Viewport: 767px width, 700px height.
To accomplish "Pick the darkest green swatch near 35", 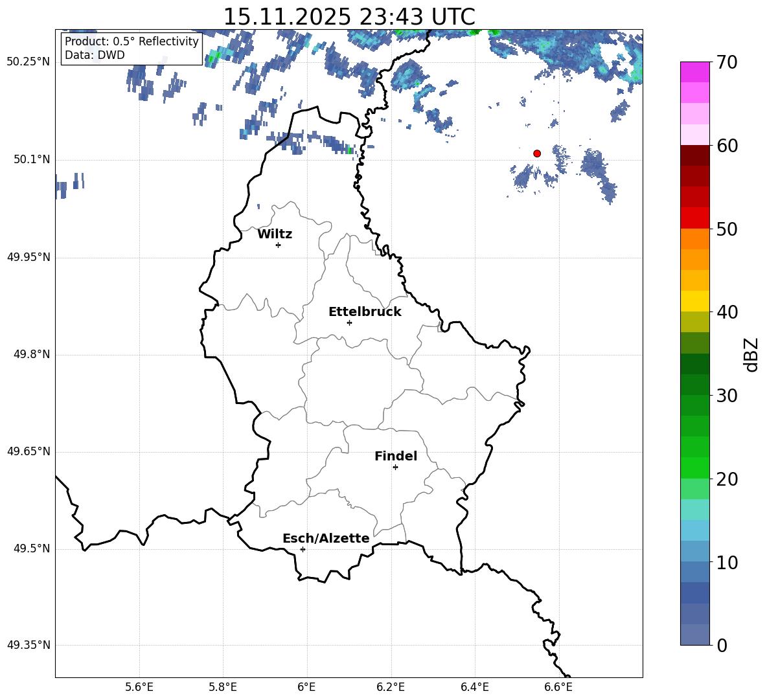I will coord(695,364).
